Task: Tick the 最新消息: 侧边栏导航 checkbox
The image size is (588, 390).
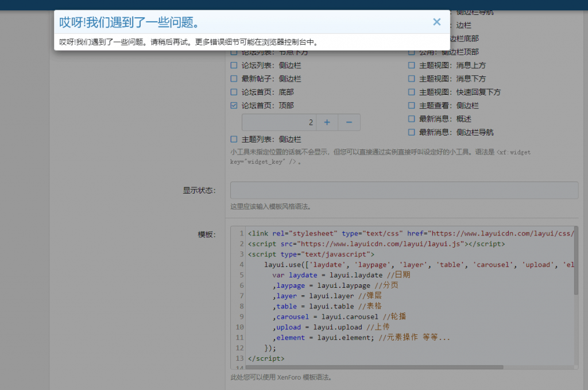Action: pyautogui.click(x=412, y=132)
